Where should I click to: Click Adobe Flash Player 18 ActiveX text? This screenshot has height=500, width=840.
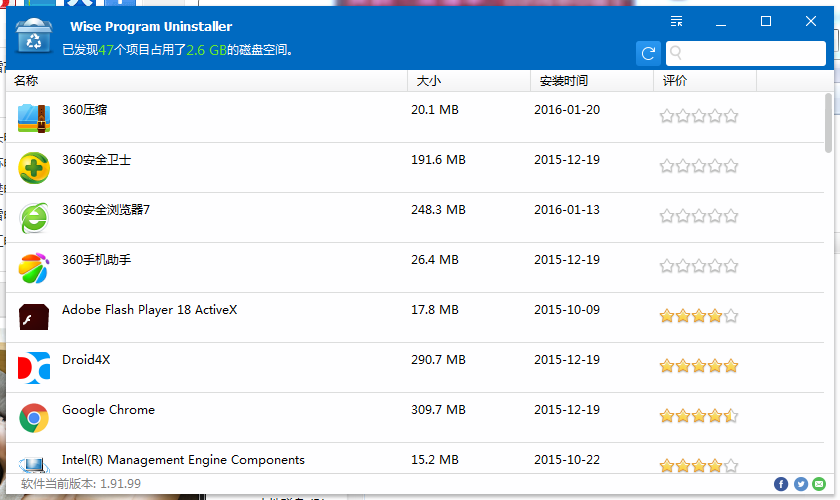[x=149, y=310]
